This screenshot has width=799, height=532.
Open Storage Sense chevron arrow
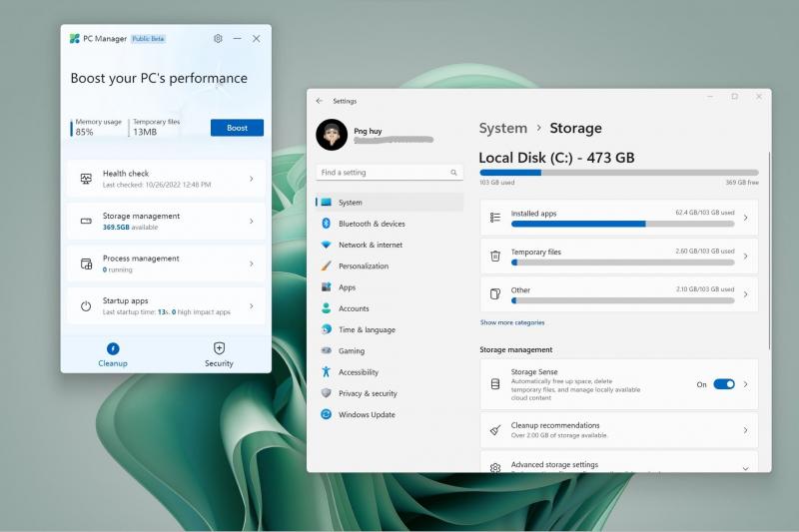[x=745, y=384]
